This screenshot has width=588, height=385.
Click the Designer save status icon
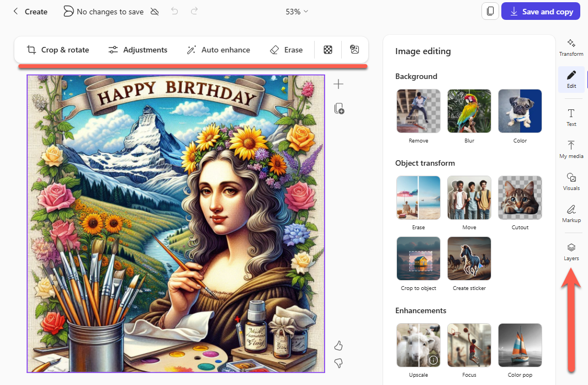(x=68, y=12)
